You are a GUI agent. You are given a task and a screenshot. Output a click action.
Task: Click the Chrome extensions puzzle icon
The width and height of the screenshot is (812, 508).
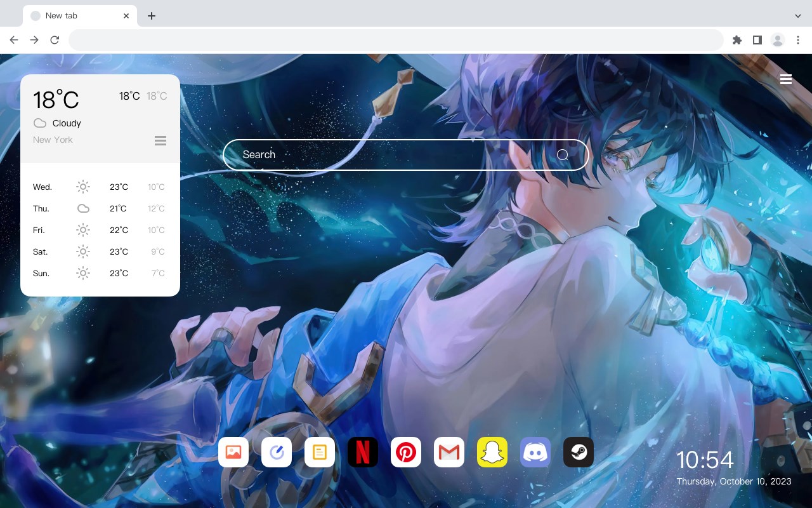pyautogui.click(x=737, y=40)
